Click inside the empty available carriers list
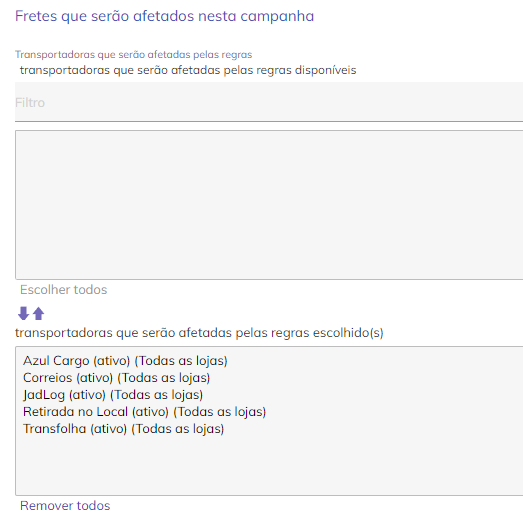 pyautogui.click(x=269, y=205)
